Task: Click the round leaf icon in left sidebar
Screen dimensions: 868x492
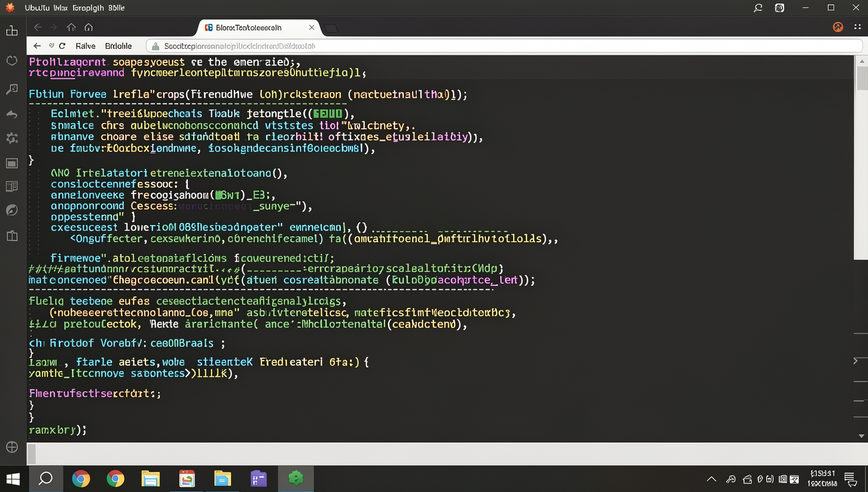Action: 12,210
